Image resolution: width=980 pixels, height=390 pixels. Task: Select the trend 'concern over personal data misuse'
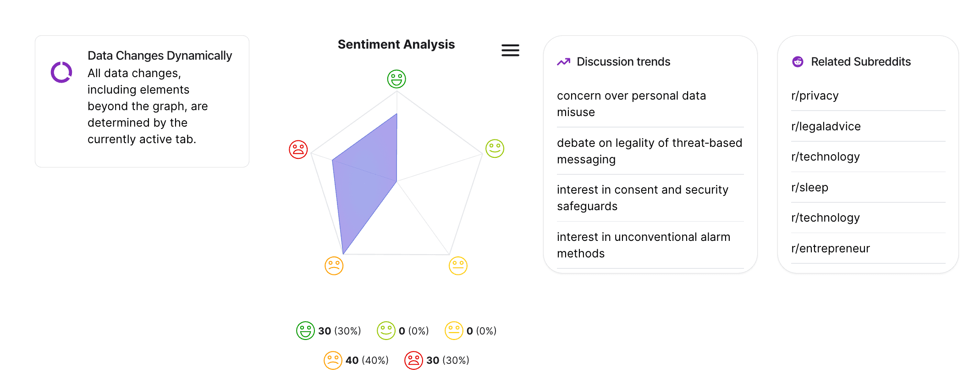(631, 104)
